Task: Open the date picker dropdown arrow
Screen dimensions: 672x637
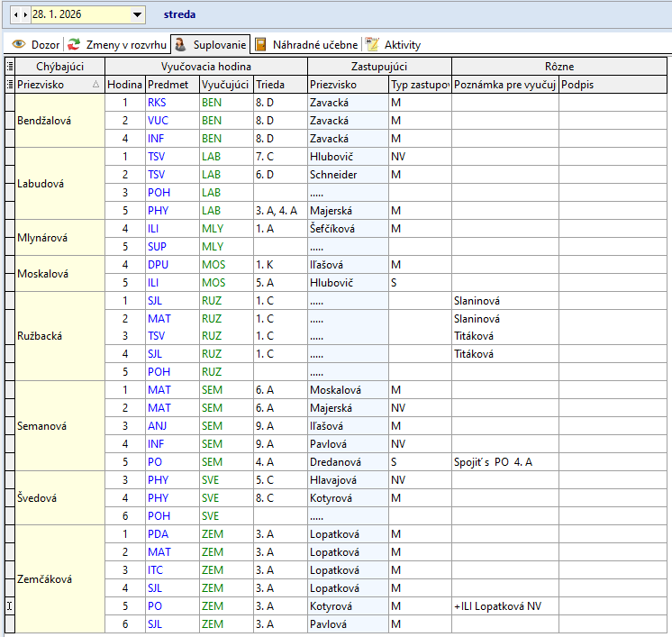Action: point(137,14)
